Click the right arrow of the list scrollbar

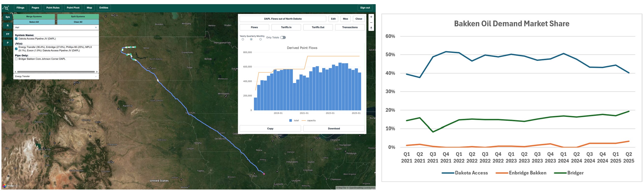(97, 72)
